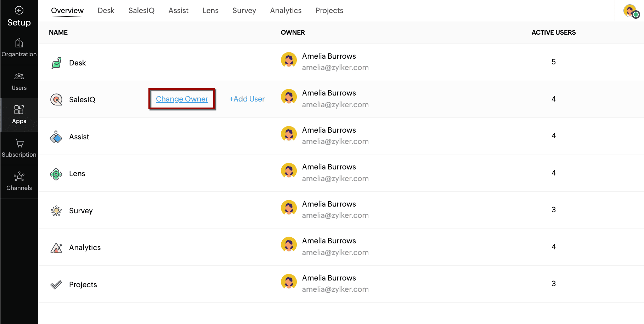Image resolution: width=644 pixels, height=324 pixels.
Task: Click owner avatar in the Analytics row
Action: coord(289,244)
